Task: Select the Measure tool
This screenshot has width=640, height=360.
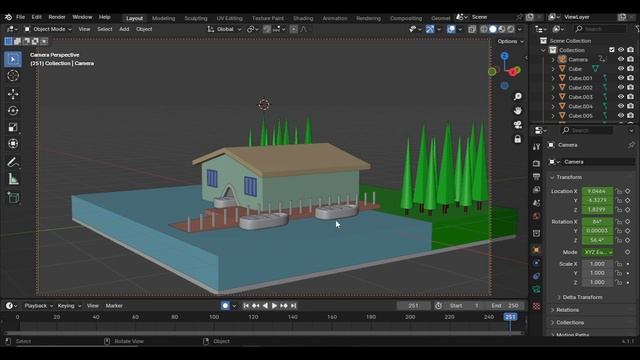Action: click(x=13, y=179)
